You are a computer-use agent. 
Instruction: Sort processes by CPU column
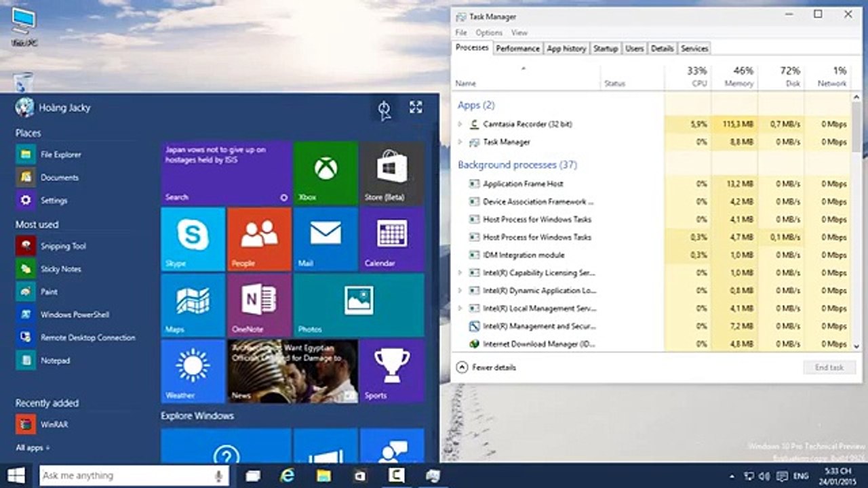coord(688,77)
